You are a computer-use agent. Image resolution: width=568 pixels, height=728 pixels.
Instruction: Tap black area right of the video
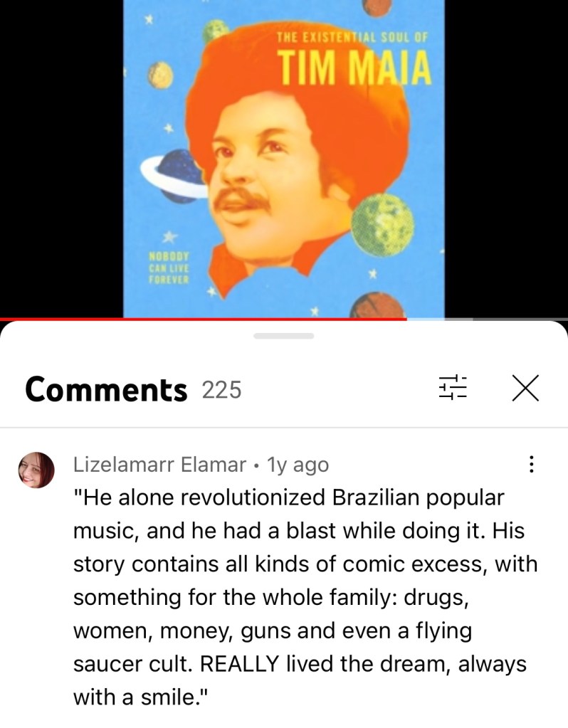[x=506, y=158]
